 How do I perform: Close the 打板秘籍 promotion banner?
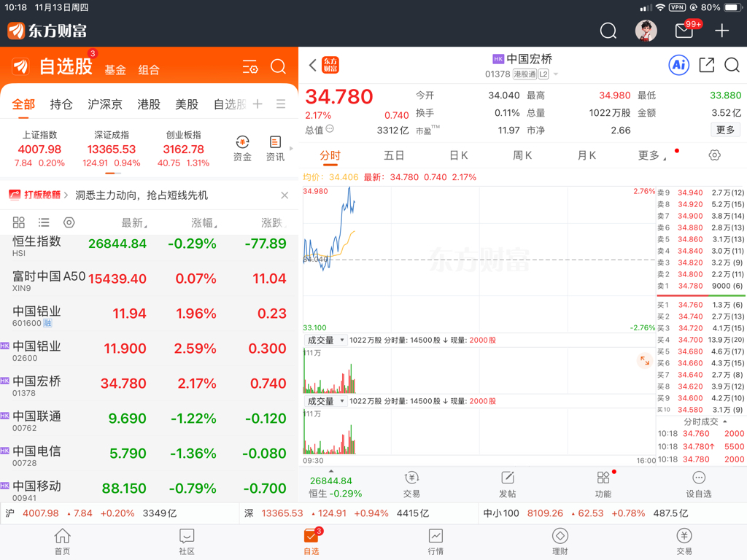(285, 195)
